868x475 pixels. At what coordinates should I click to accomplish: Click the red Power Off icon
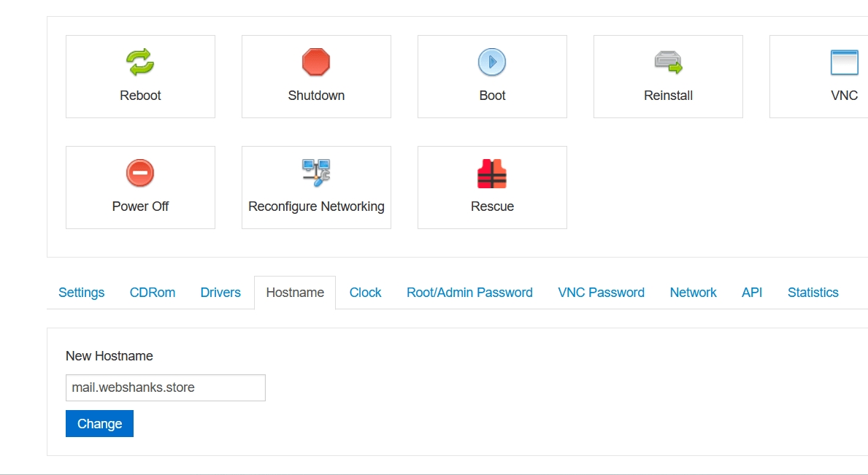click(140, 173)
